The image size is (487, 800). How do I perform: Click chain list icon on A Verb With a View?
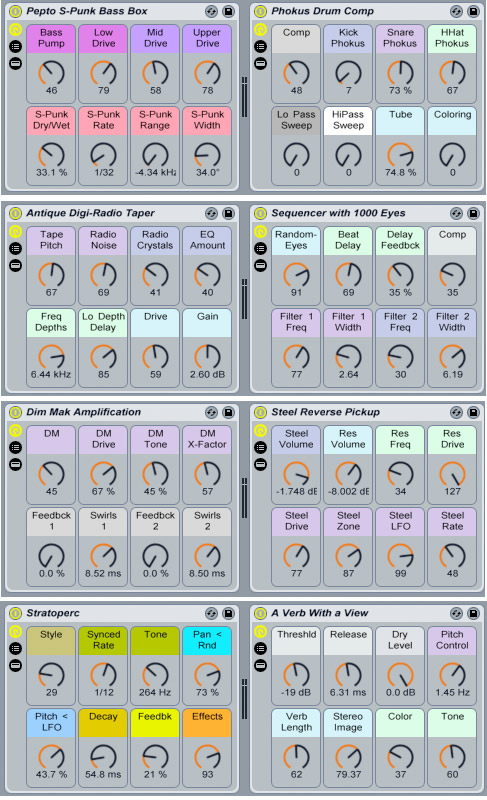tap(261, 648)
